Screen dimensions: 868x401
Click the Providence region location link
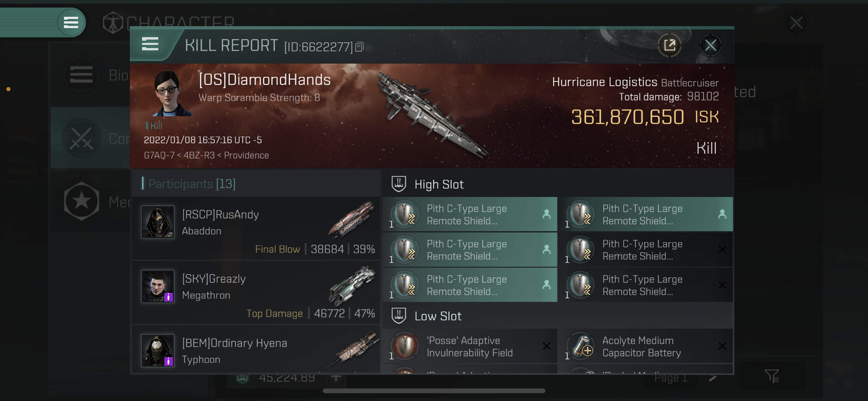[246, 155]
